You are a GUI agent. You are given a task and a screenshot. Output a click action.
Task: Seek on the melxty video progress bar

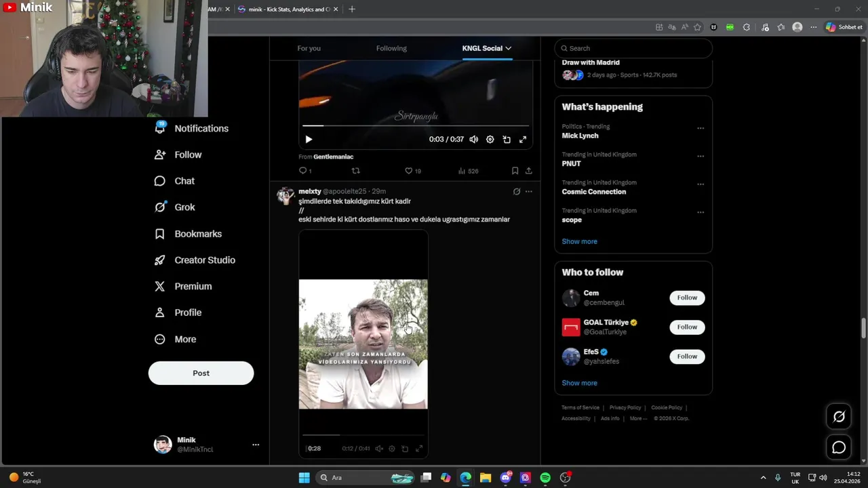pos(363,435)
